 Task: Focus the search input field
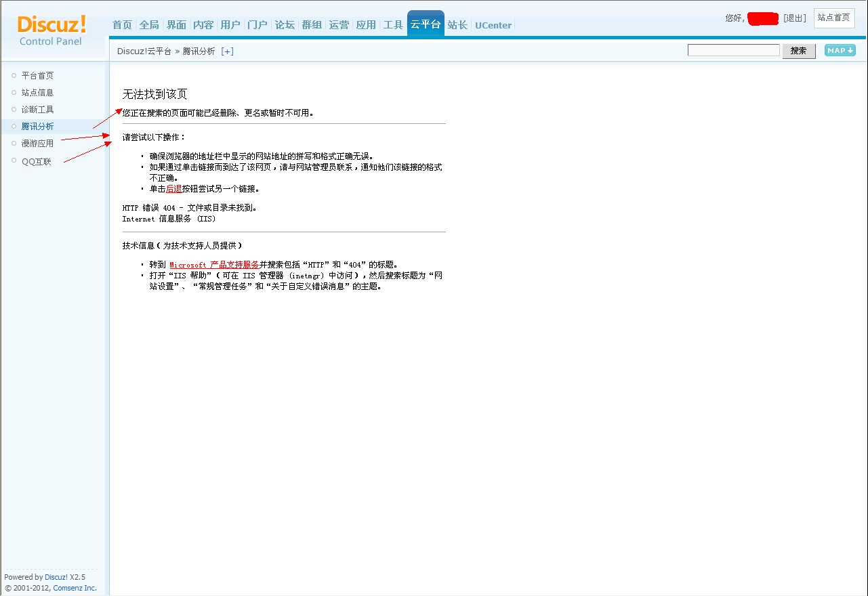[x=734, y=50]
